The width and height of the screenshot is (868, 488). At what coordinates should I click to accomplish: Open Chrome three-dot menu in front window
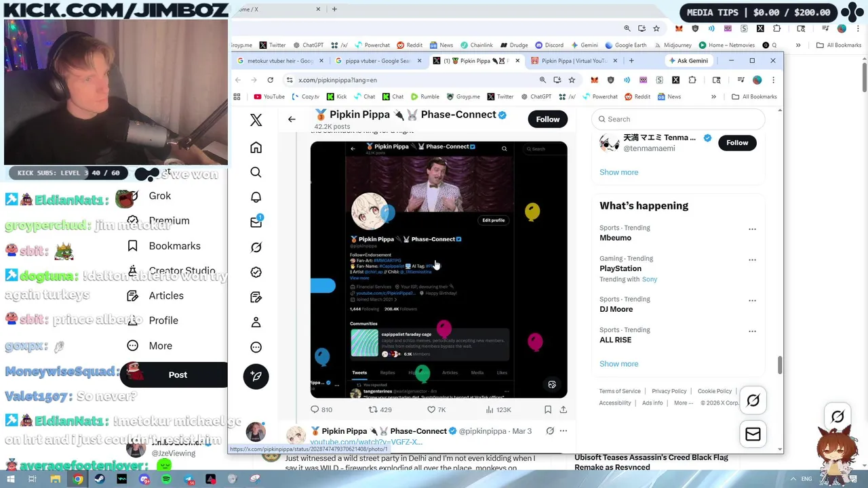pos(773,80)
